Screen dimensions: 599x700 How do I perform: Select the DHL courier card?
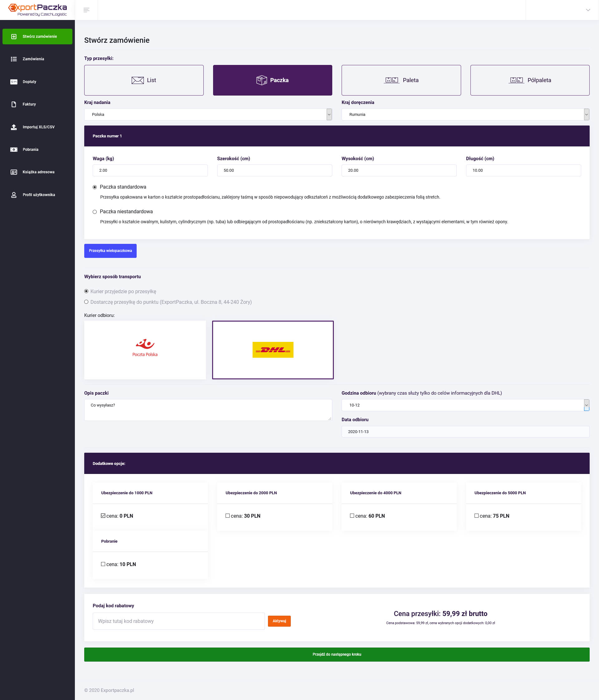coord(273,350)
